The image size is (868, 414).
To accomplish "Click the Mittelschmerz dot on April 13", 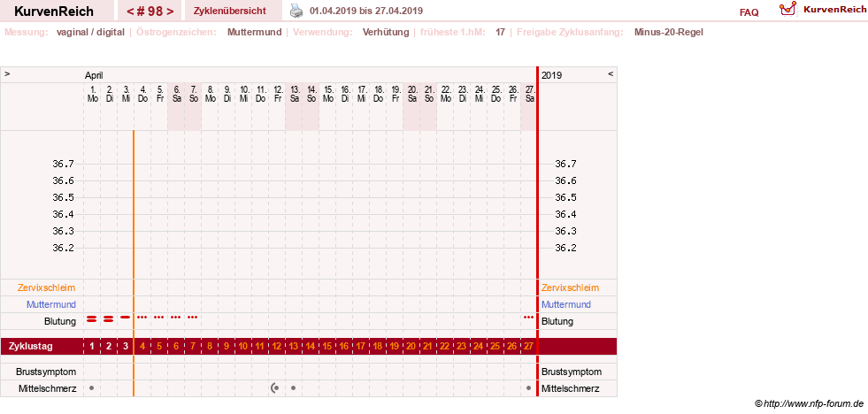I will (x=293, y=388).
